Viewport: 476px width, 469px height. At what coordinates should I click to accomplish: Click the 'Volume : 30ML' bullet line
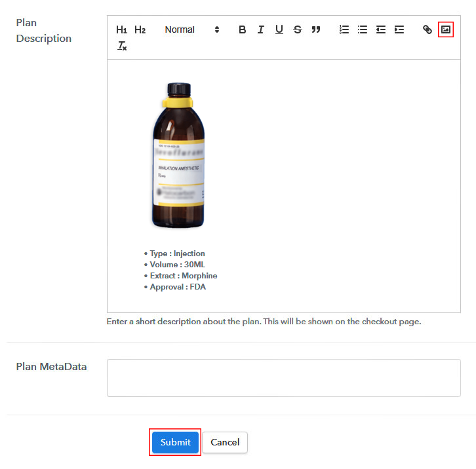[x=178, y=265]
